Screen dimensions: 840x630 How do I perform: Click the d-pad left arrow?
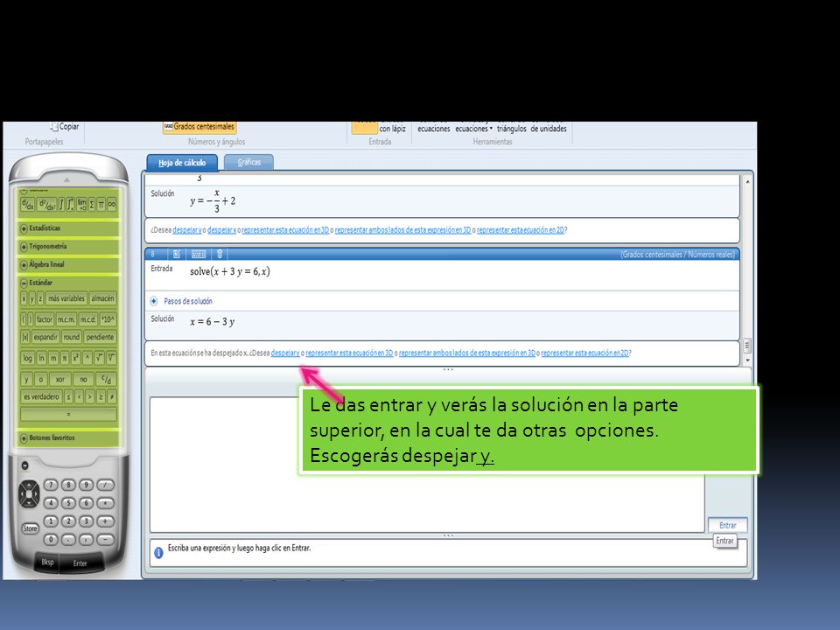(22, 493)
